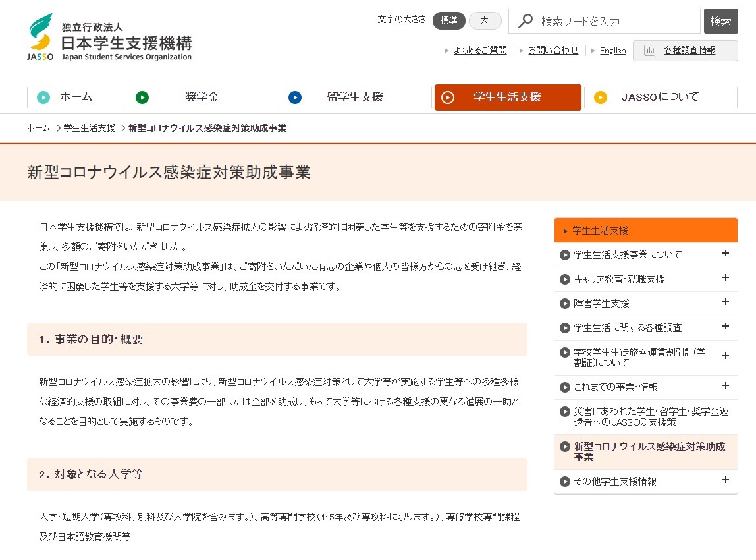Click the JASSO leaf logo
756x560 pixels.
(41, 34)
